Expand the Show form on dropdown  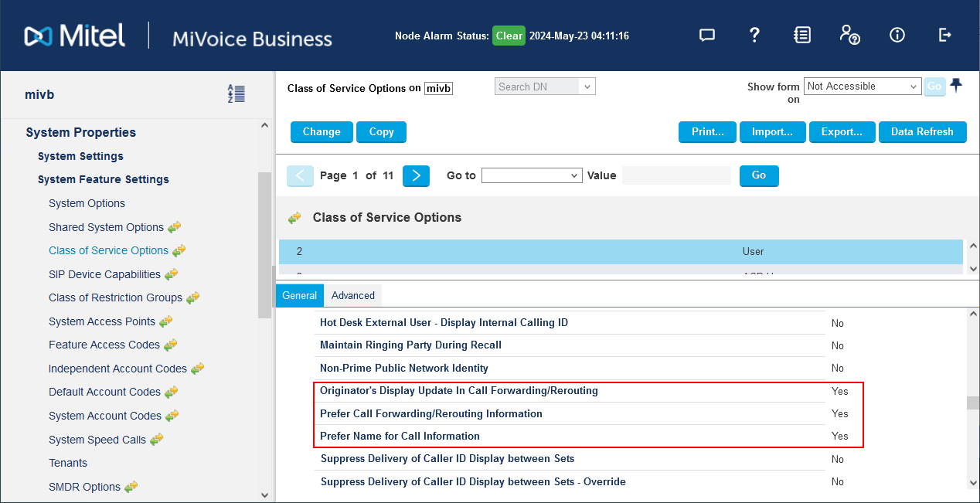862,87
